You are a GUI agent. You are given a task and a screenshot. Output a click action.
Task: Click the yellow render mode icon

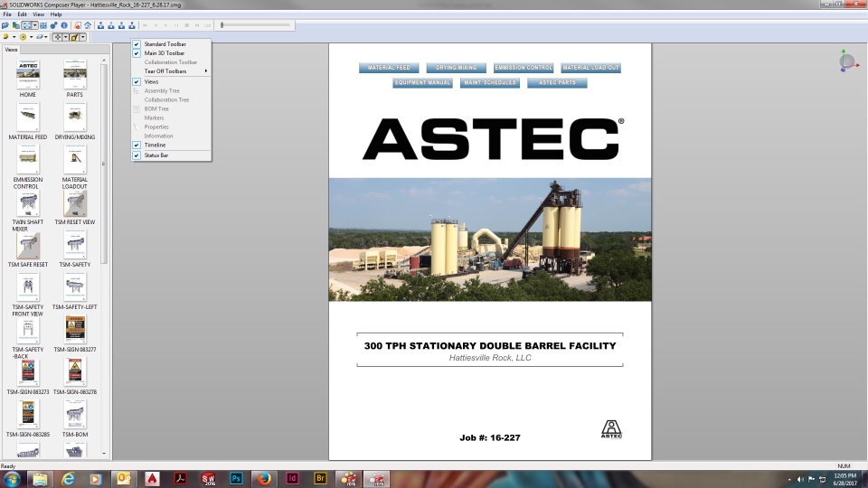(5, 36)
